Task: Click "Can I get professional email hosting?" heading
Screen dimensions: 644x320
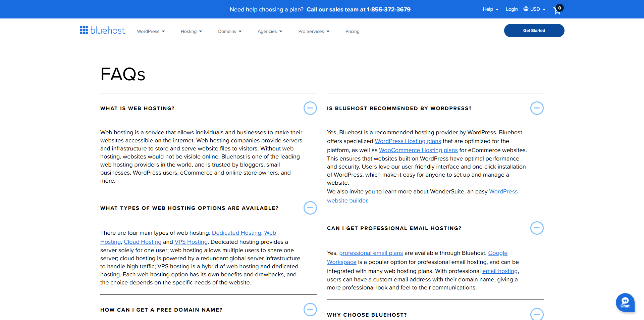Action: click(x=394, y=228)
